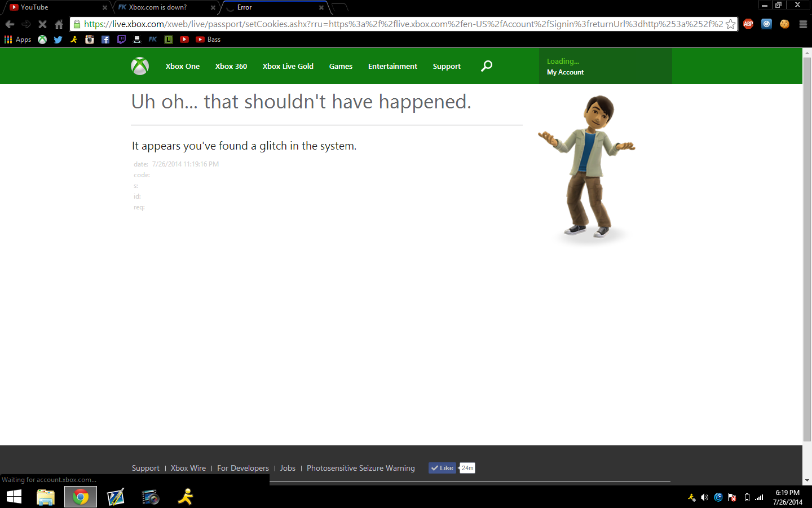Open the network signal tray icon
The width and height of the screenshot is (812, 508).
(x=760, y=497)
